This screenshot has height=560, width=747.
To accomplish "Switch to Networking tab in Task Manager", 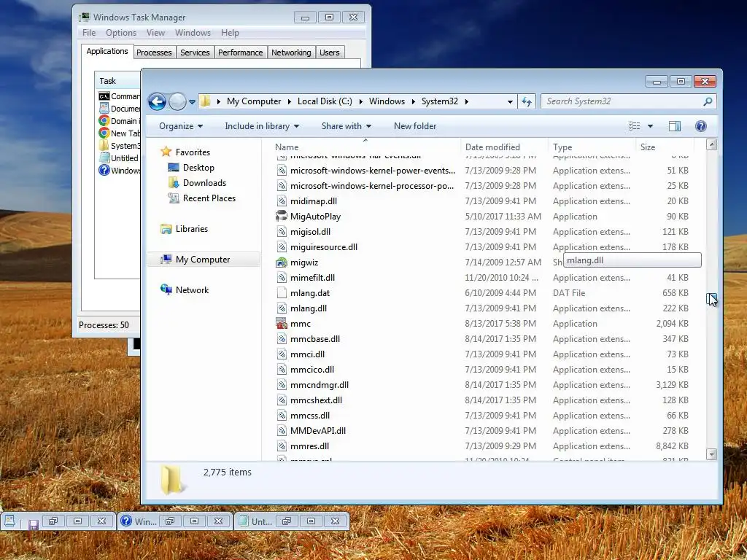I will coord(291,52).
